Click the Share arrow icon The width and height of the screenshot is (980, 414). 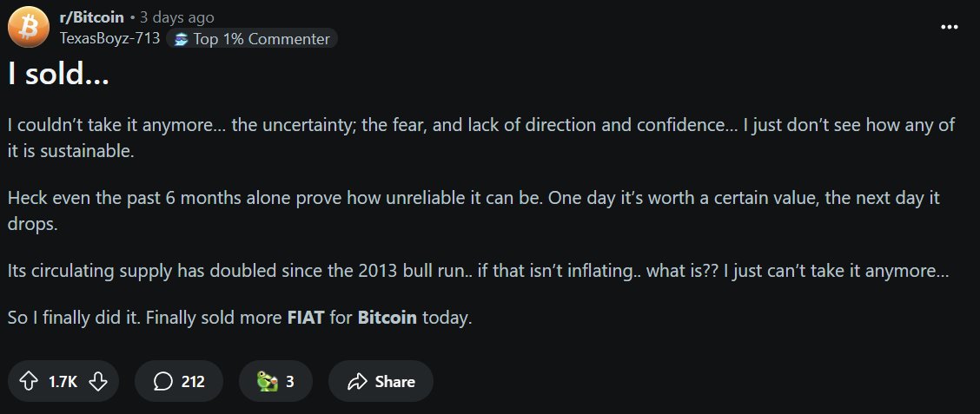click(357, 381)
